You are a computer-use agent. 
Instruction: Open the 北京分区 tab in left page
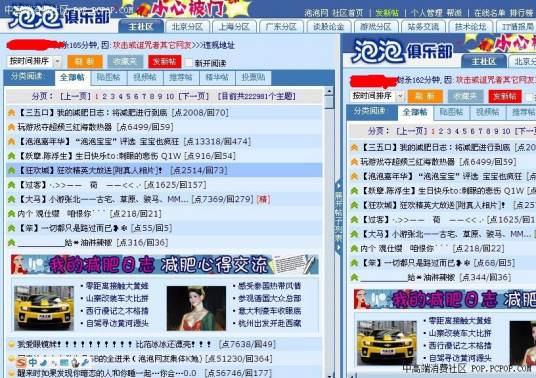click(x=187, y=27)
